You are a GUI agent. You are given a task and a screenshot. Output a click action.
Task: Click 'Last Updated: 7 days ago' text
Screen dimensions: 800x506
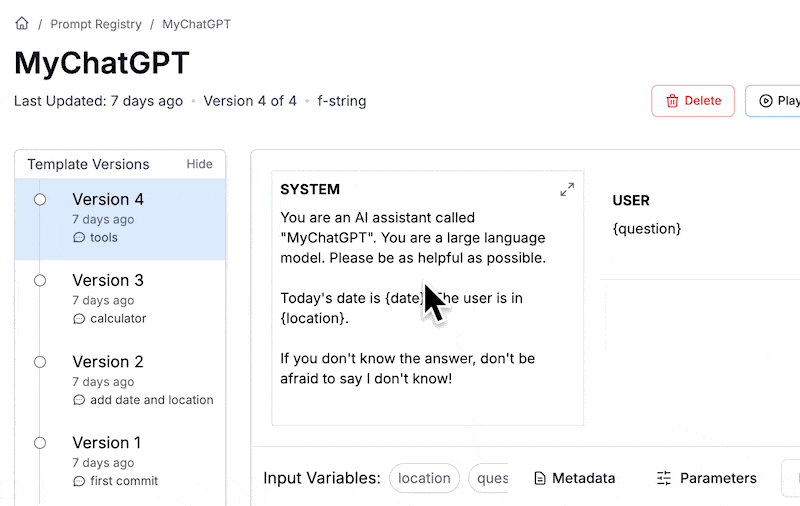(98, 101)
